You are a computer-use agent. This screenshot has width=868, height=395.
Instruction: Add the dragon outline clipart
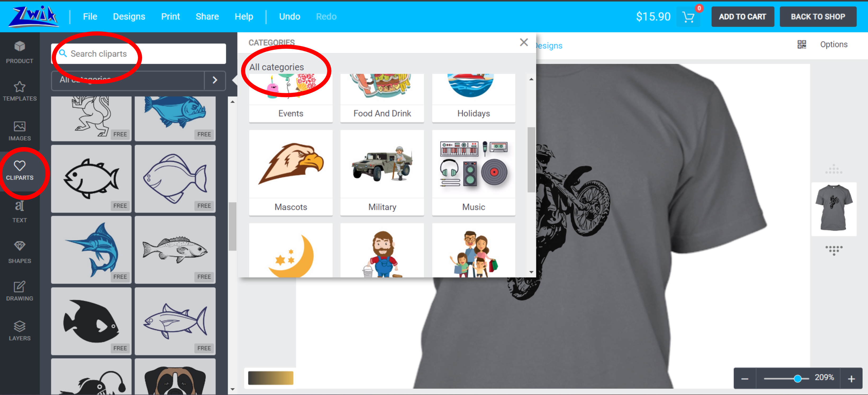coord(91,118)
